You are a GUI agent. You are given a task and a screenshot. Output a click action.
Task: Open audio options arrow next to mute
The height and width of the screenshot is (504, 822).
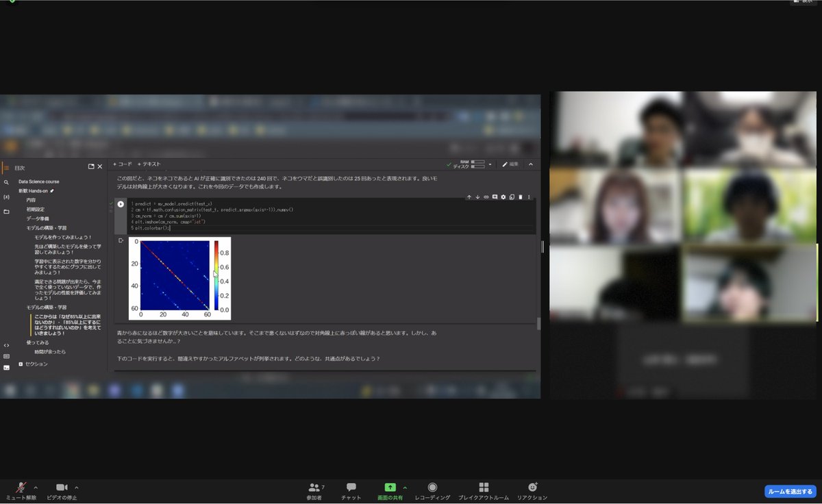(x=36, y=488)
